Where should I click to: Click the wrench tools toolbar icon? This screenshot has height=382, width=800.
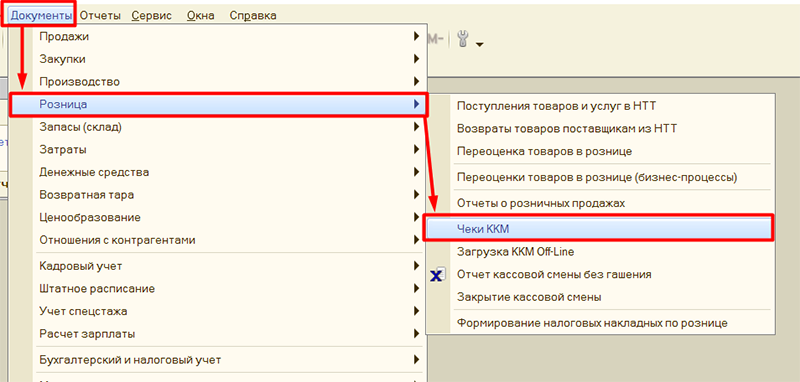tap(463, 39)
